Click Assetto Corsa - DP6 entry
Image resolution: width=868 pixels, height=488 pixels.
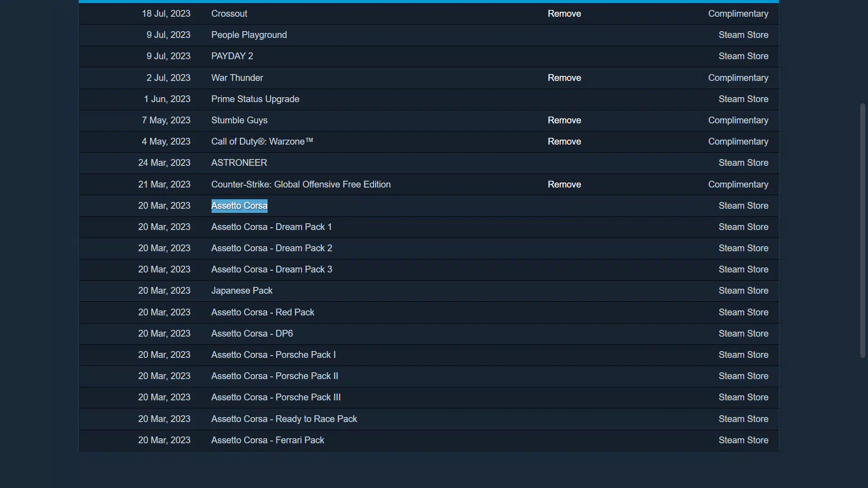[x=252, y=333]
